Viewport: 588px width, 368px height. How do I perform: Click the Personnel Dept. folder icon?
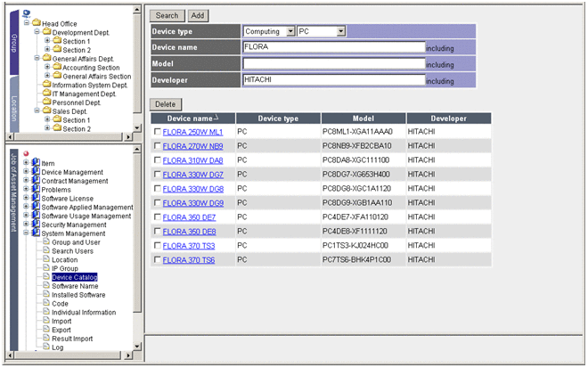tap(45, 102)
